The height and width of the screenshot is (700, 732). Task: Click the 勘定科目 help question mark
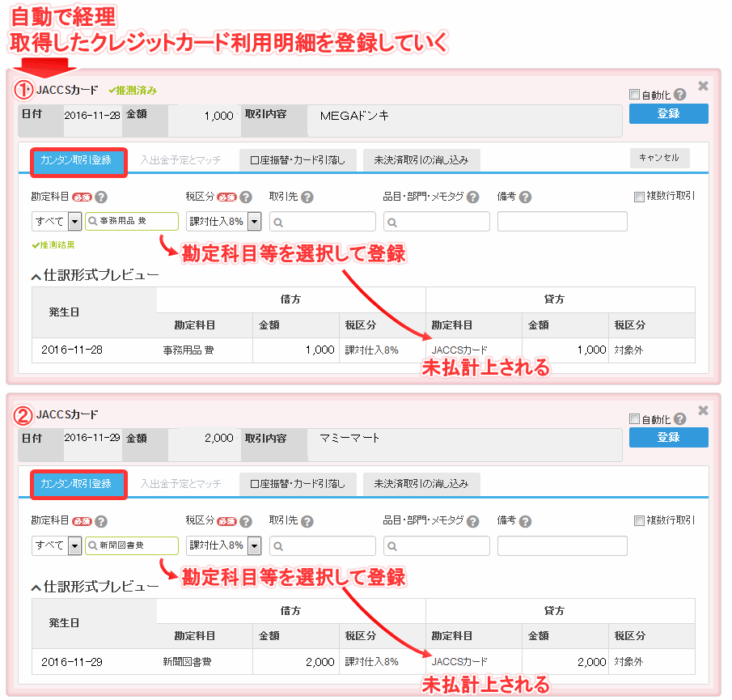[x=102, y=196]
